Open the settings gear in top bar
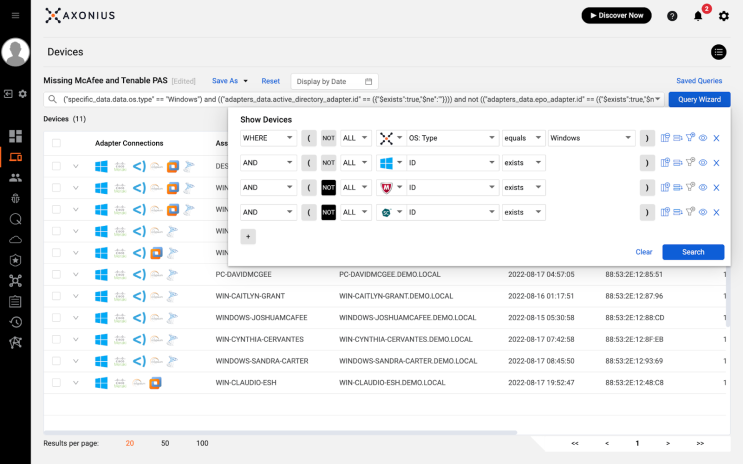Image resolution: width=743 pixels, height=464 pixels. (724, 16)
